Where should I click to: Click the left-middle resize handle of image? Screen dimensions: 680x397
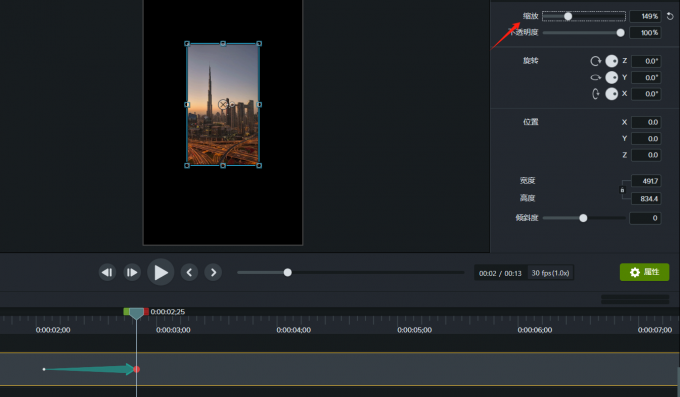tap(187, 105)
